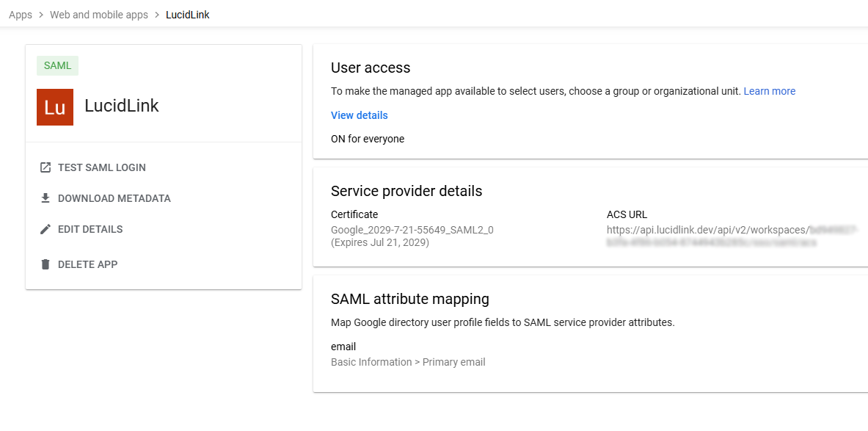Expand the Service provider details section heading

(x=407, y=191)
